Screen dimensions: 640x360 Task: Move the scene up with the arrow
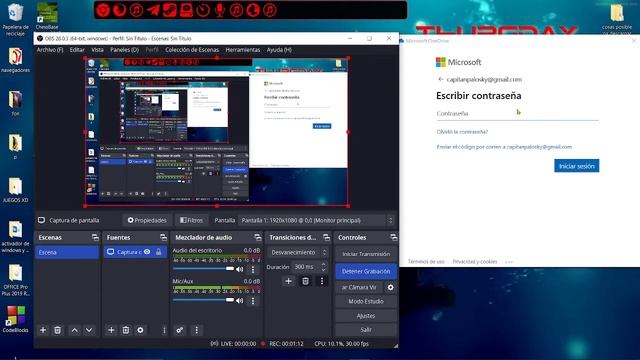pos(75,330)
